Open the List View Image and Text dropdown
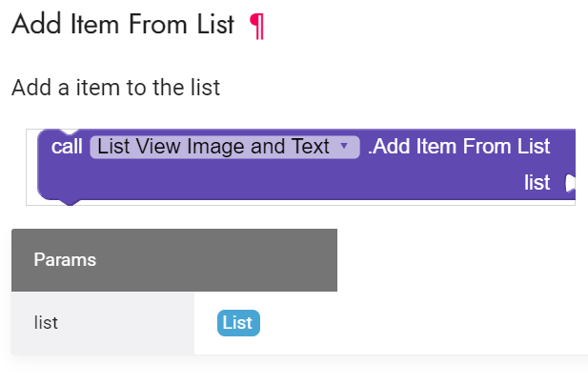The width and height of the screenshot is (588, 385). coord(225,147)
